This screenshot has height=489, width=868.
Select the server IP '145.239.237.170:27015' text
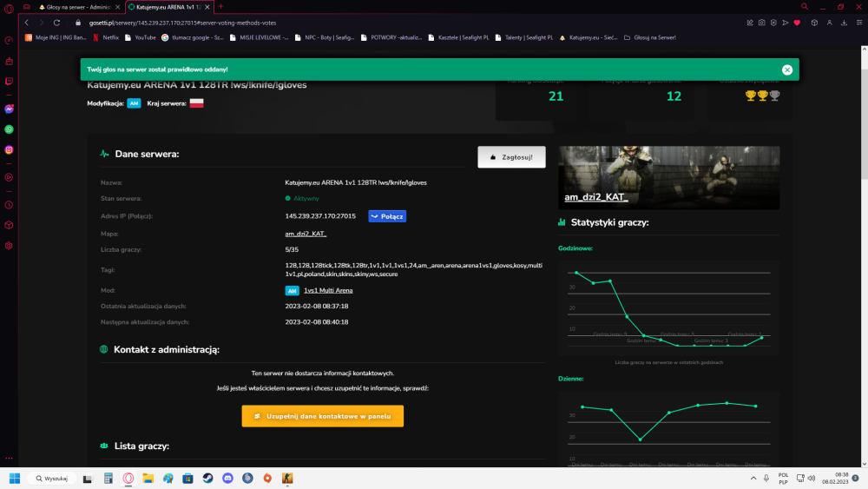[x=320, y=216]
